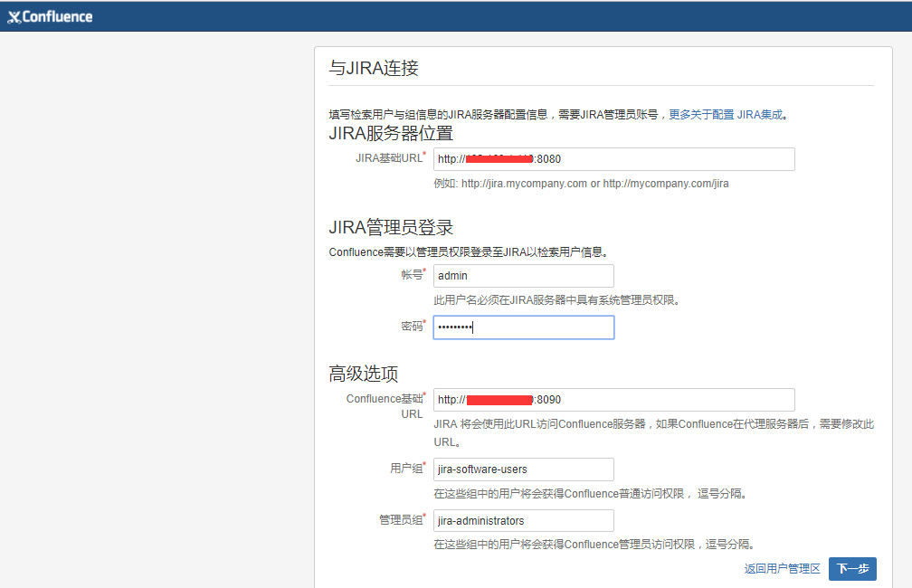The height and width of the screenshot is (588, 912).
Task: Click the 管理员组 field with jira-administrators
Action: pyautogui.click(x=524, y=520)
